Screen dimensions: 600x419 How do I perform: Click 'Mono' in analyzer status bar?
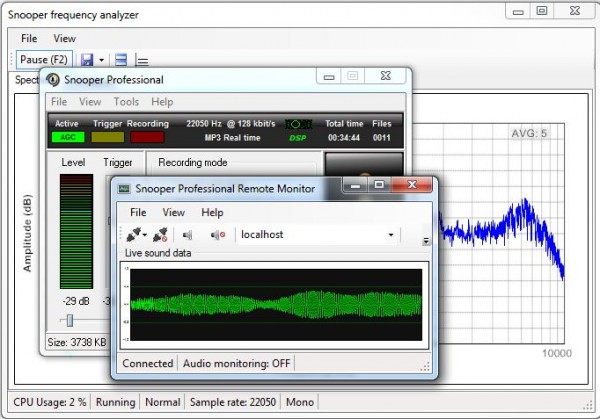click(x=300, y=402)
